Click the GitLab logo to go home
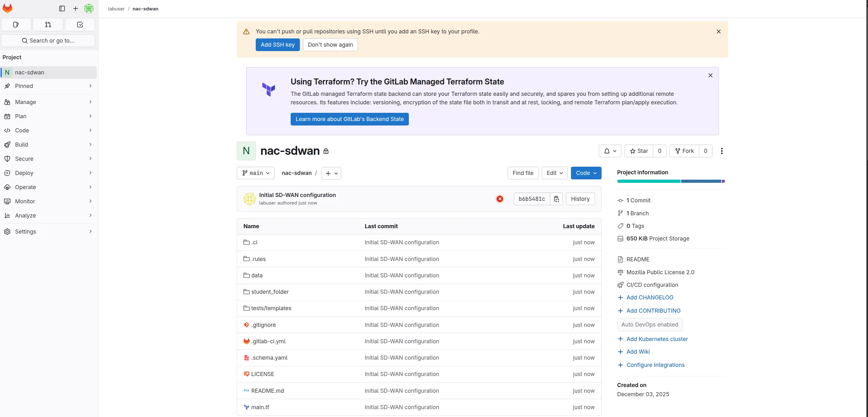Viewport: 868px width, 417px height. [8, 9]
